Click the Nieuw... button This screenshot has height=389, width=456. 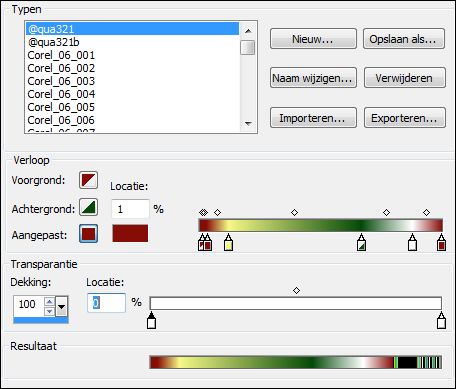pos(313,39)
